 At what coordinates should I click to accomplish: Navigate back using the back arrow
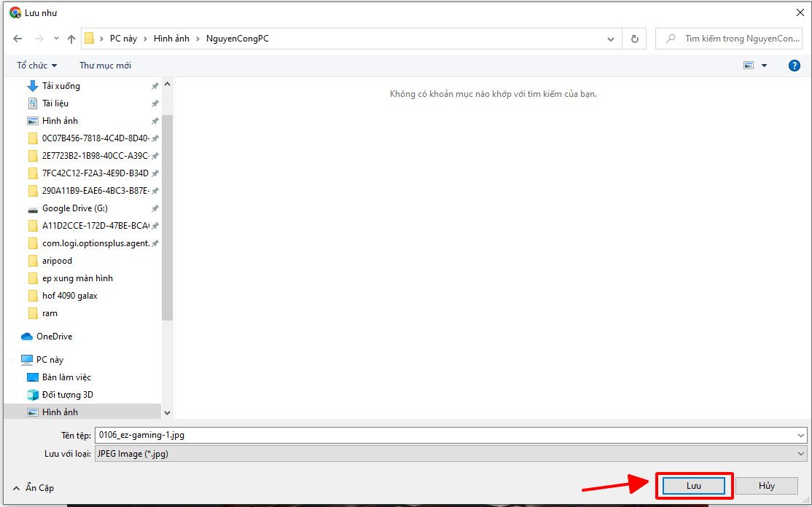18,39
